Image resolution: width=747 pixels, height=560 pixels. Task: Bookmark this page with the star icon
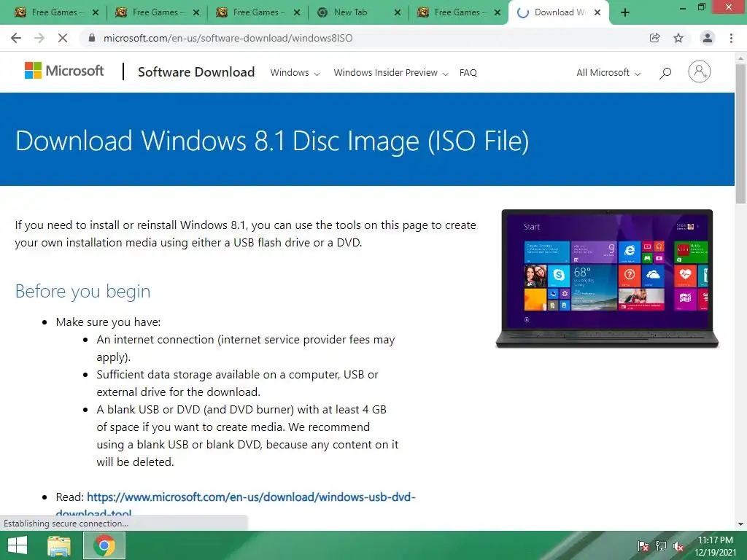click(678, 38)
